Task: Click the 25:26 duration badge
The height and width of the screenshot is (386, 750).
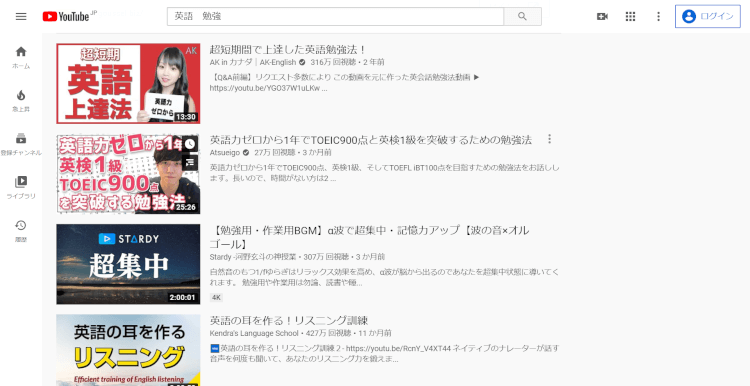Action: pyautogui.click(x=186, y=207)
